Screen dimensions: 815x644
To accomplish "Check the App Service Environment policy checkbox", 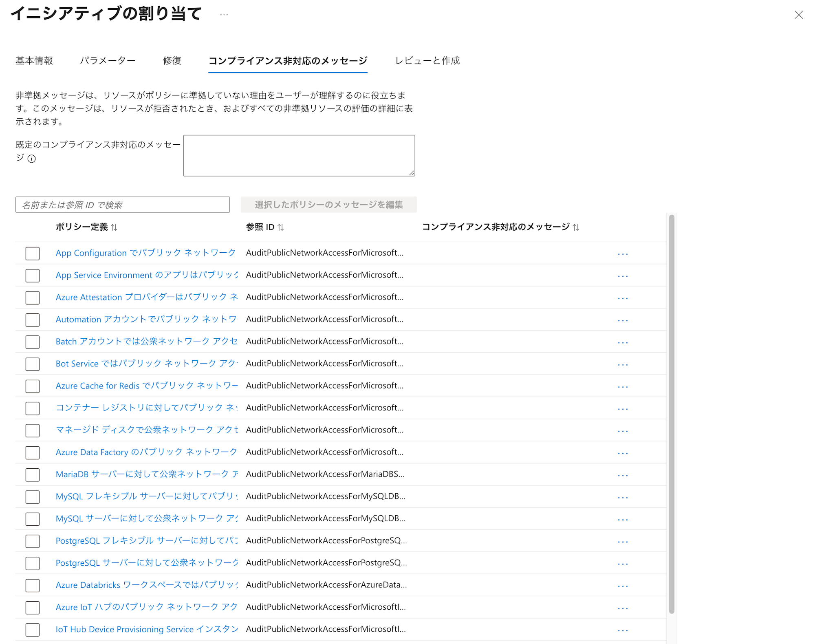I will (33, 276).
